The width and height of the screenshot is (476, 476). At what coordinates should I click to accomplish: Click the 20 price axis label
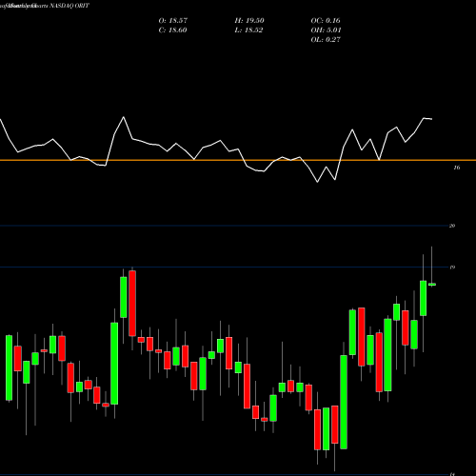tap(452, 226)
